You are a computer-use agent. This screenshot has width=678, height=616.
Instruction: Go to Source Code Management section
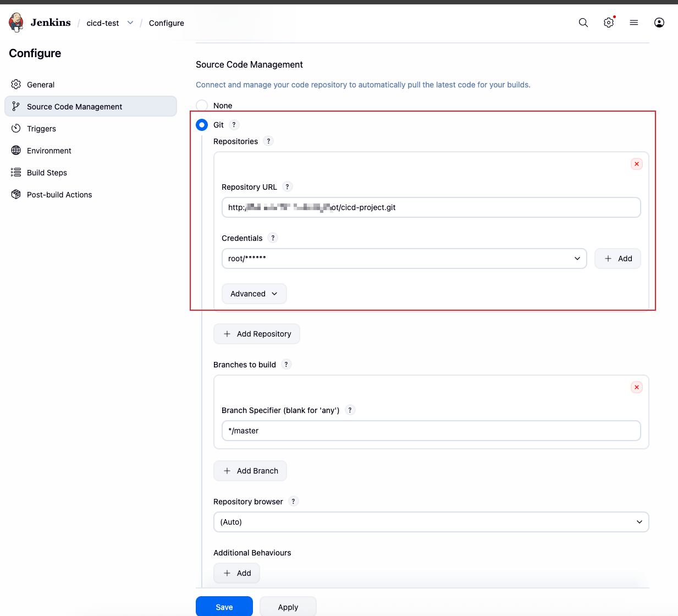coord(91,106)
